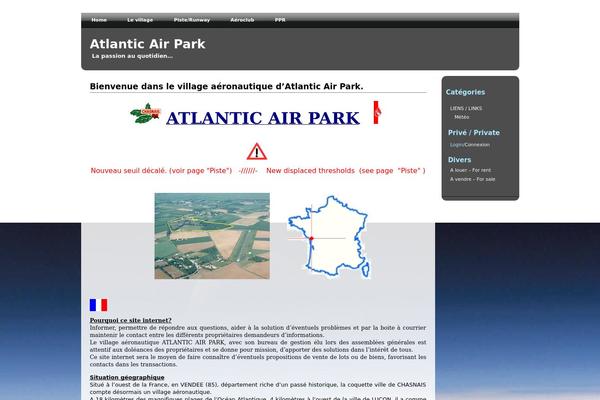Viewport: 600px width, 400px height.
Task: Click the red windsock icon
Action: 377,113
